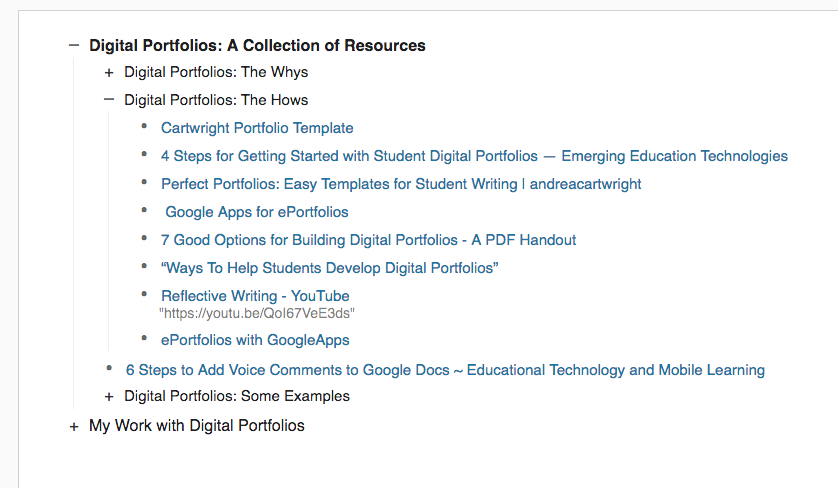
Task: Expand 'My Work with Digital Portfolios' node
Action: click(x=74, y=426)
